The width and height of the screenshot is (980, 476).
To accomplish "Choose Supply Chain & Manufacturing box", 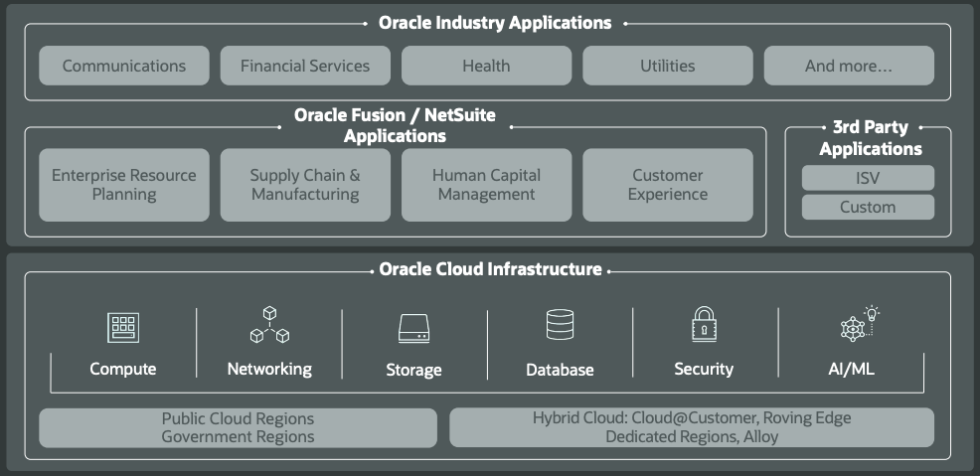I will click(305, 185).
